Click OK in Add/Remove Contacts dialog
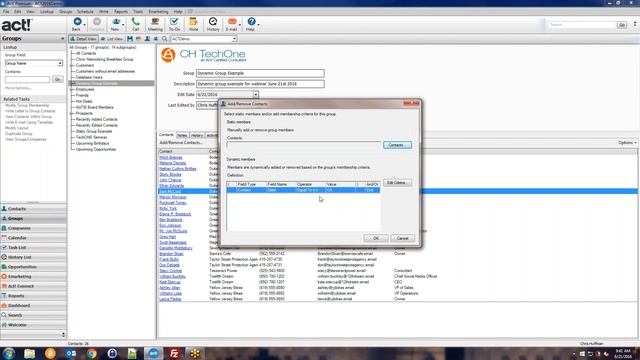The width and height of the screenshot is (640, 360). click(x=376, y=238)
